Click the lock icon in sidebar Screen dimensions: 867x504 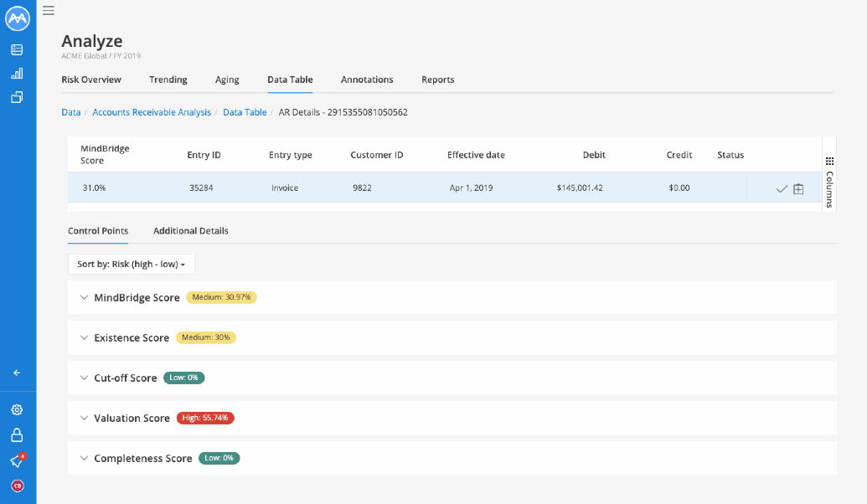tap(17, 435)
